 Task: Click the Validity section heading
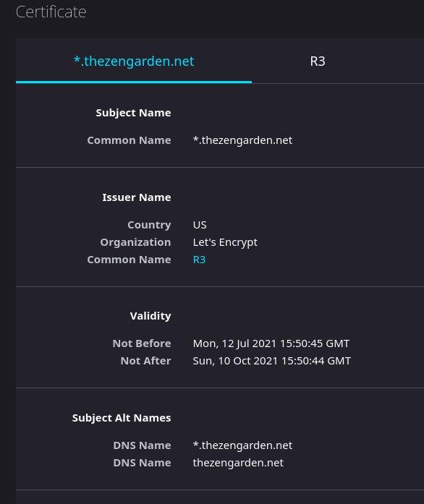coord(150,316)
